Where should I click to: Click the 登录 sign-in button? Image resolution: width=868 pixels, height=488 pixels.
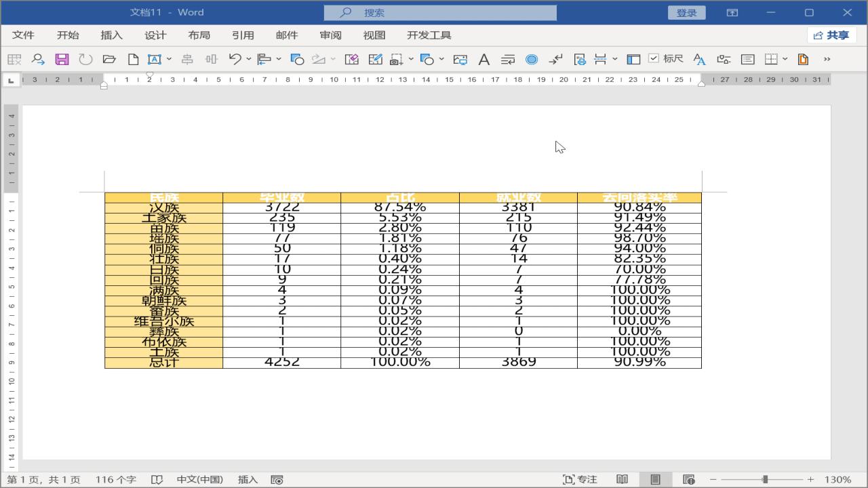(x=687, y=12)
